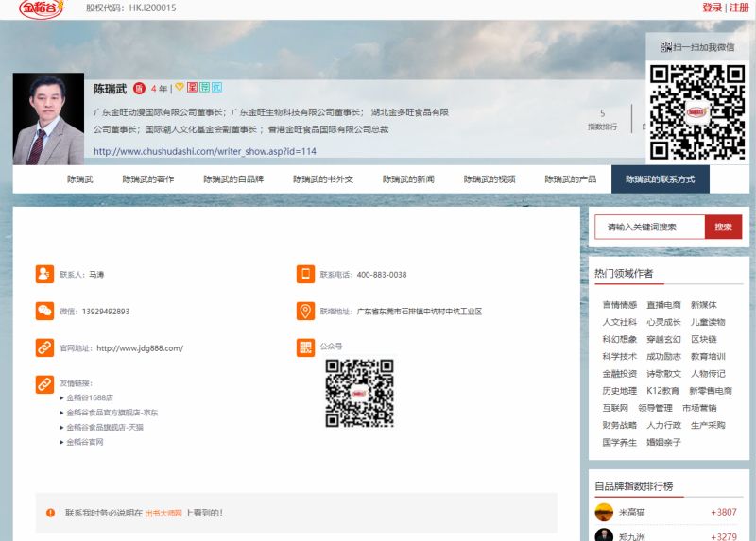Click the orange location pin icon
The height and width of the screenshot is (541, 756).
tap(305, 312)
